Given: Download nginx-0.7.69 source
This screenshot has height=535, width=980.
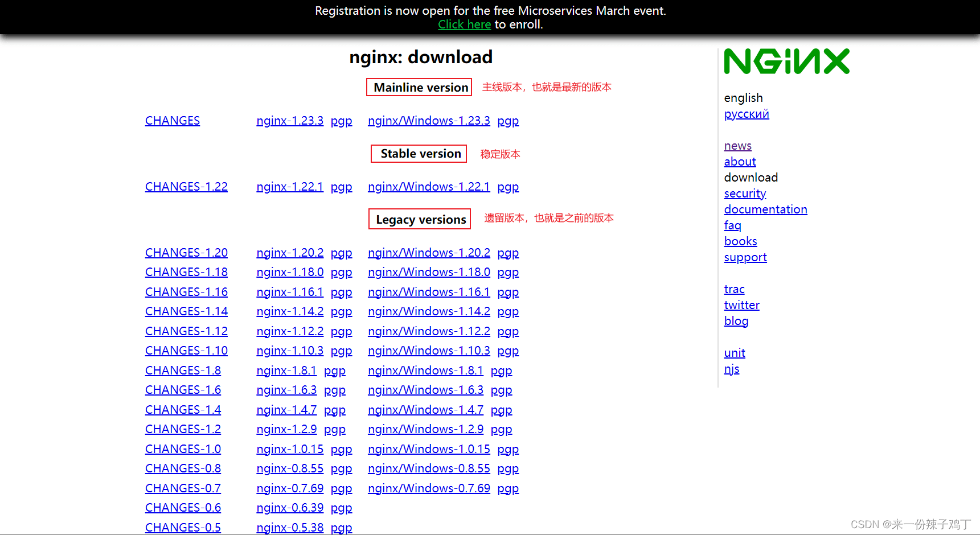Looking at the screenshot, I should click(x=290, y=488).
